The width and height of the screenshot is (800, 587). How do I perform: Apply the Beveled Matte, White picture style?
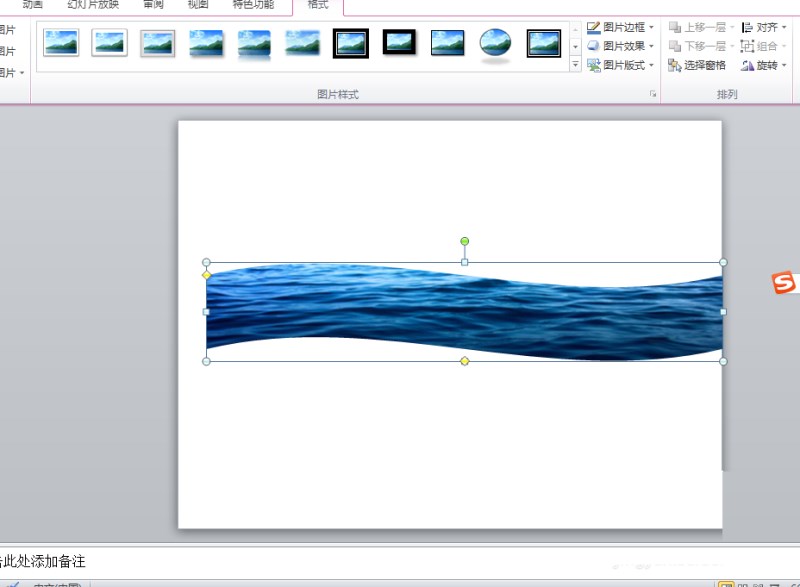point(110,42)
